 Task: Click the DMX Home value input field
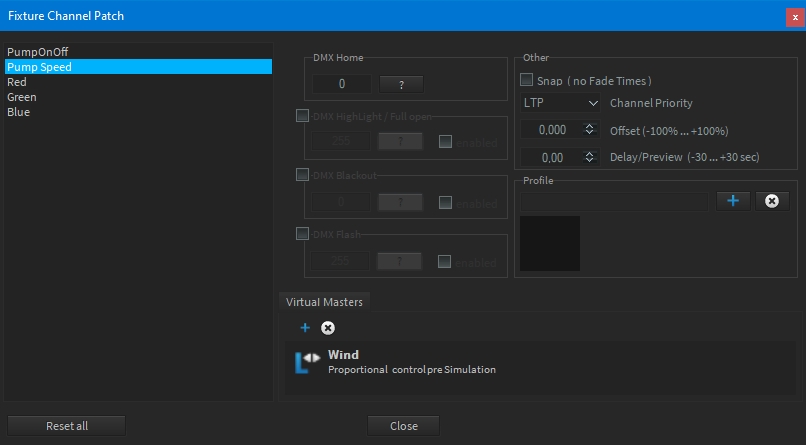pos(342,84)
